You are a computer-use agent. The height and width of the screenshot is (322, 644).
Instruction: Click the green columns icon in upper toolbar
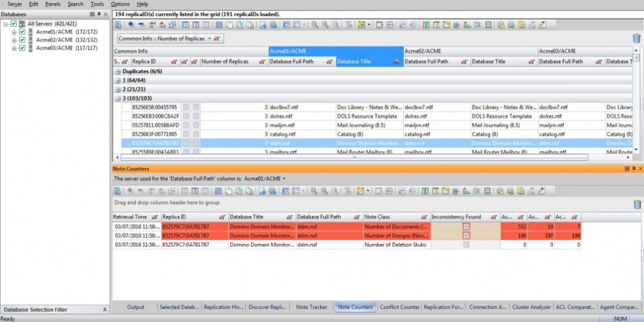(x=426, y=24)
